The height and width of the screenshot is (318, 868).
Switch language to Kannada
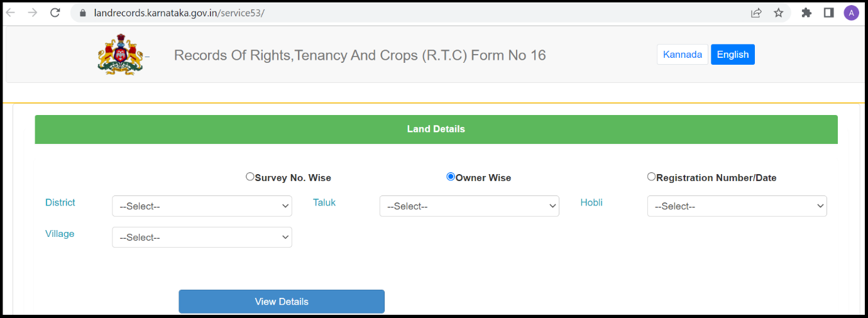click(x=683, y=55)
